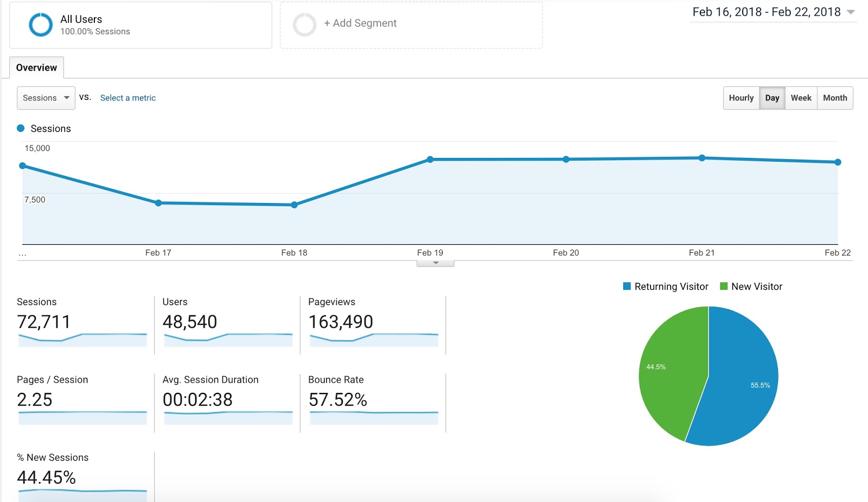Select the Overview tab

(x=36, y=68)
